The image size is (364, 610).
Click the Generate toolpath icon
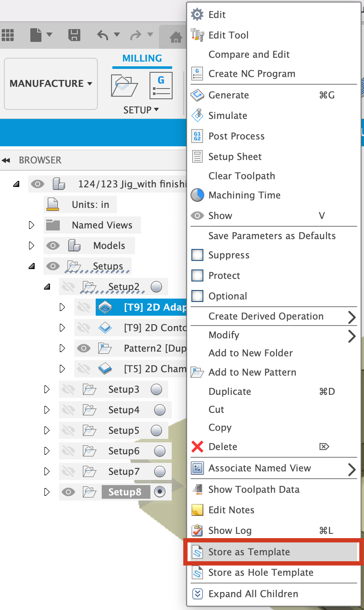[x=197, y=95]
